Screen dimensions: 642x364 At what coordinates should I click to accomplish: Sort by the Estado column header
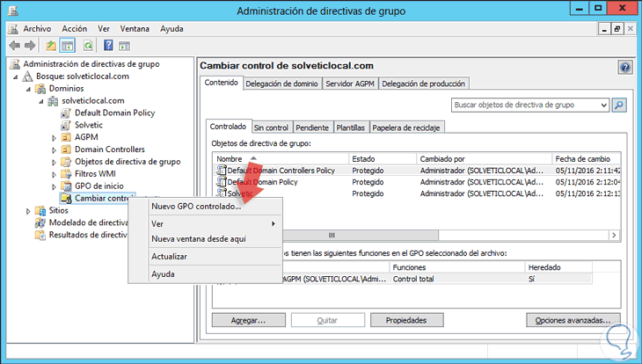[x=383, y=159]
